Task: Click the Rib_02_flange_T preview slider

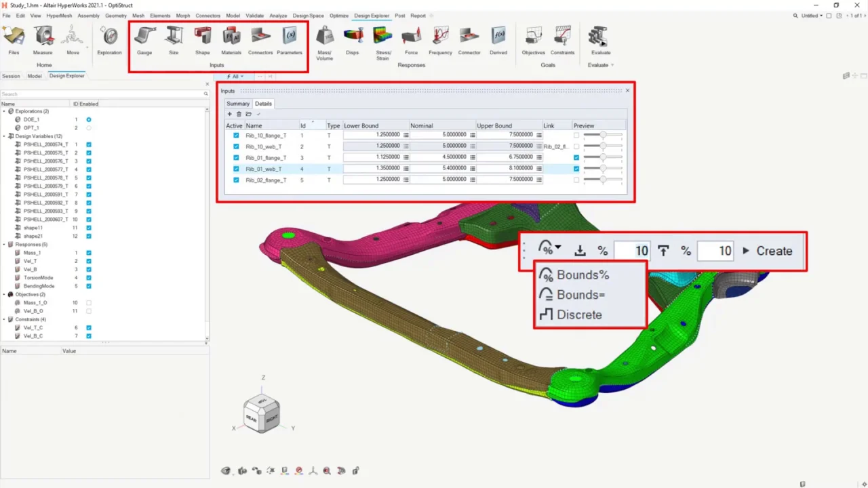Action: [603, 180]
